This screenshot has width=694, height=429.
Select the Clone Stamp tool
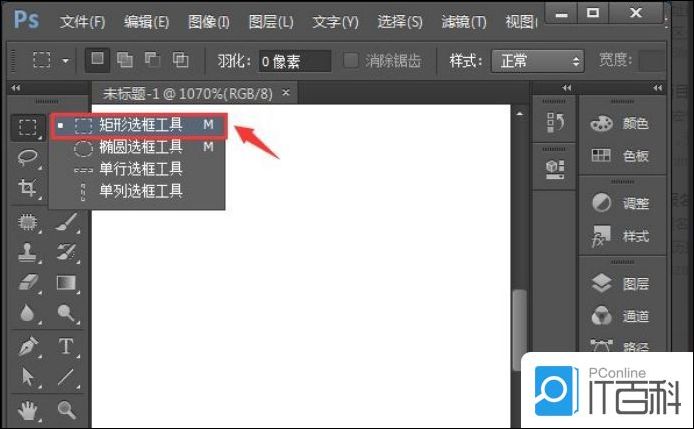(27, 252)
